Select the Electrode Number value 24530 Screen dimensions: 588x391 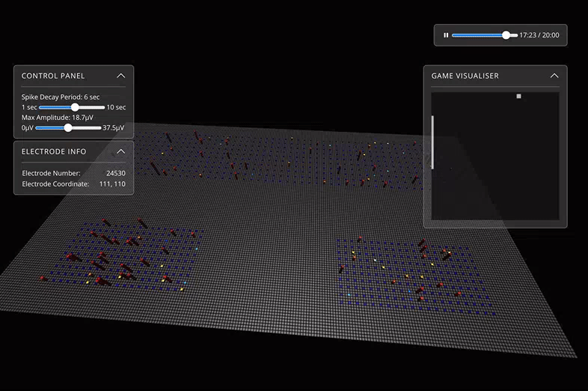pos(115,173)
